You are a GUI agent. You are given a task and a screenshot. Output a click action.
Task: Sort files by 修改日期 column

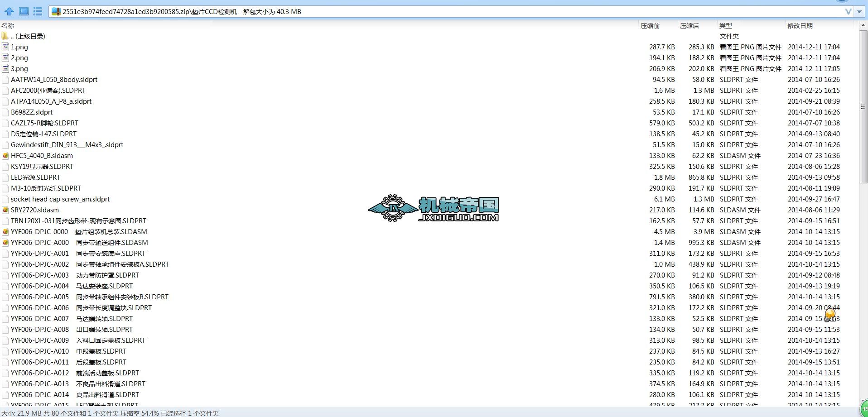pos(800,26)
